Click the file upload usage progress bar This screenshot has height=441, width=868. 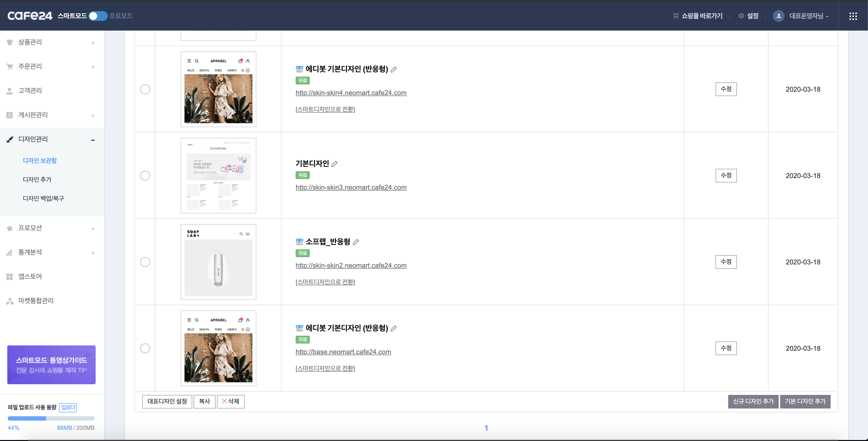[x=51, y=418]
